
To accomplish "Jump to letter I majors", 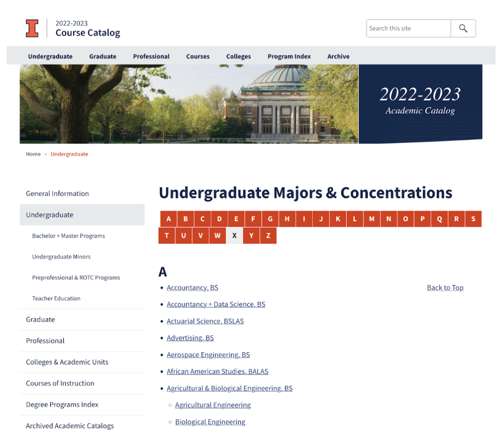I will (x=304, y=219).
